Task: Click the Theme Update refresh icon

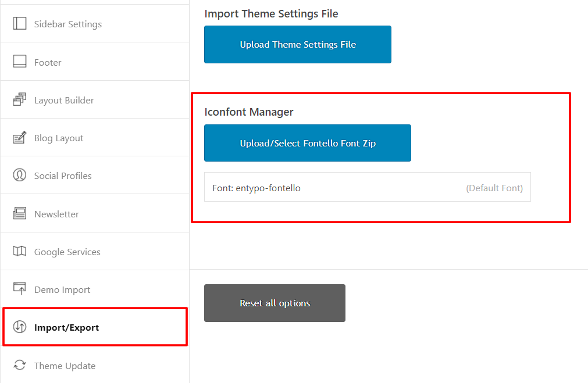Action: tap(20, 366)
